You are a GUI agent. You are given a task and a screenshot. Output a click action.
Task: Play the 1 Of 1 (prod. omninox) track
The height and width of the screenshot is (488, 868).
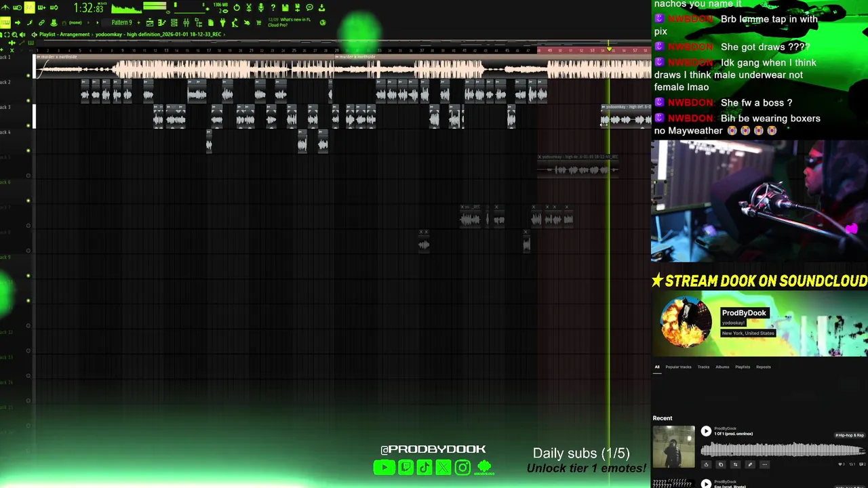(706, 431)
